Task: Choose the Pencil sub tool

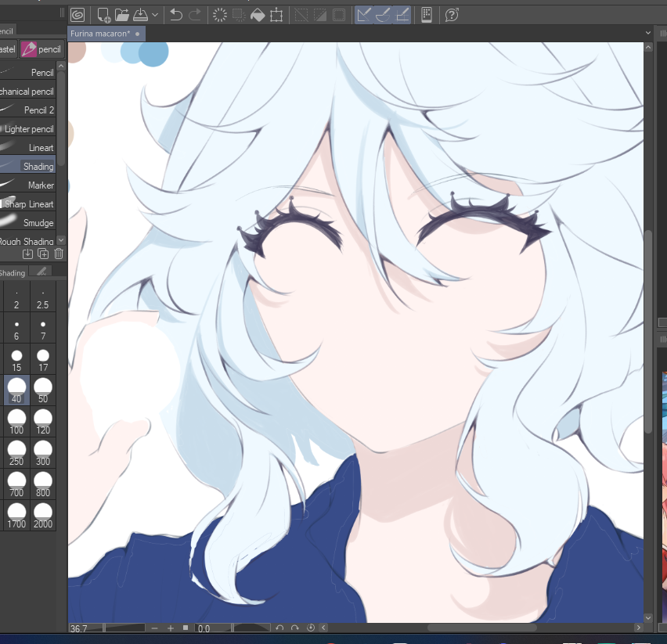Action: tap(27, 72)
